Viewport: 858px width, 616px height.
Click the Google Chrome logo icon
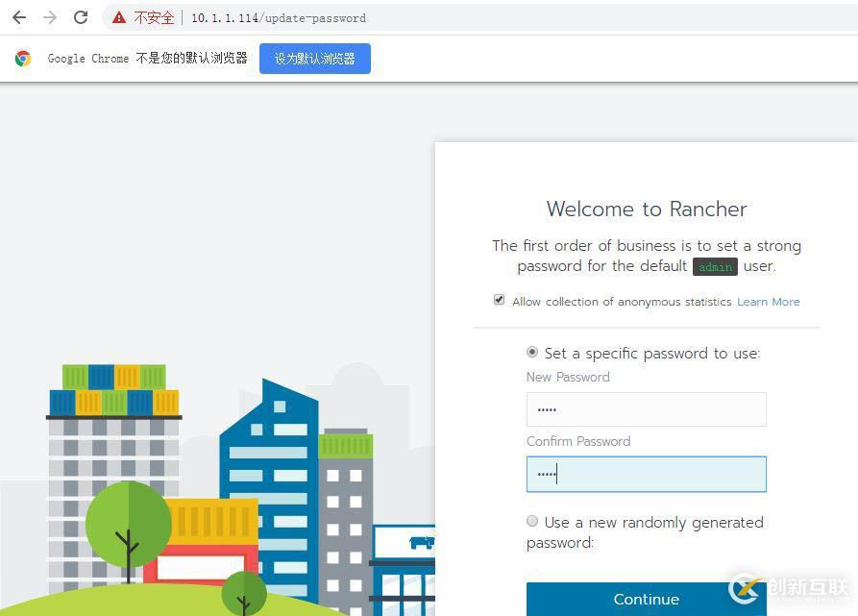click(23, 58)
